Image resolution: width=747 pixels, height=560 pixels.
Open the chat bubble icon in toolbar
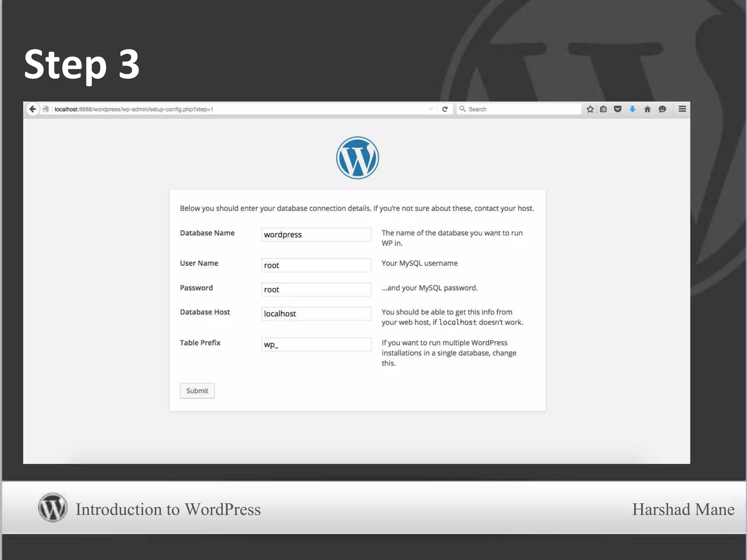tap(662, 109)
